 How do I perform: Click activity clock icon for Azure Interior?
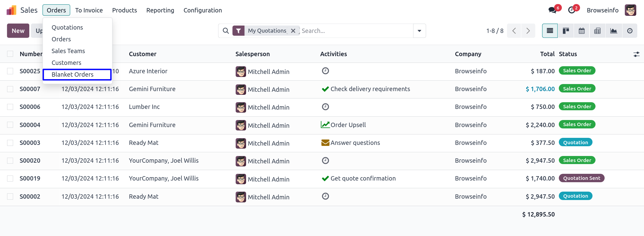(x=325, y=71)
